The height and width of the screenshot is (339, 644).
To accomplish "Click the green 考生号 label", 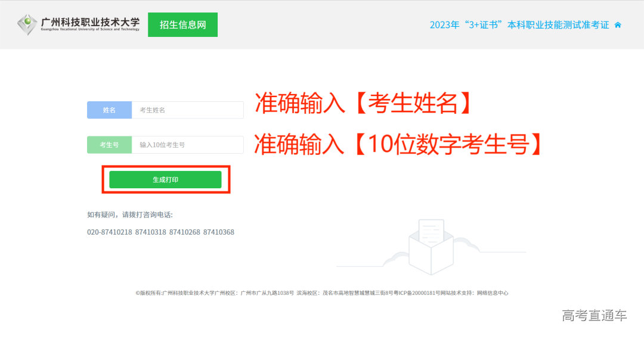I will point(109,145).
